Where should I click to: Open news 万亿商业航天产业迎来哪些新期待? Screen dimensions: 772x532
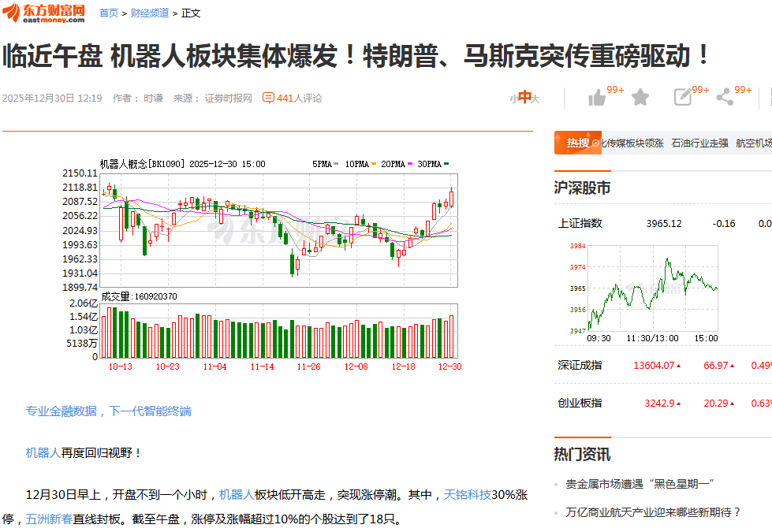coord(654,512)
